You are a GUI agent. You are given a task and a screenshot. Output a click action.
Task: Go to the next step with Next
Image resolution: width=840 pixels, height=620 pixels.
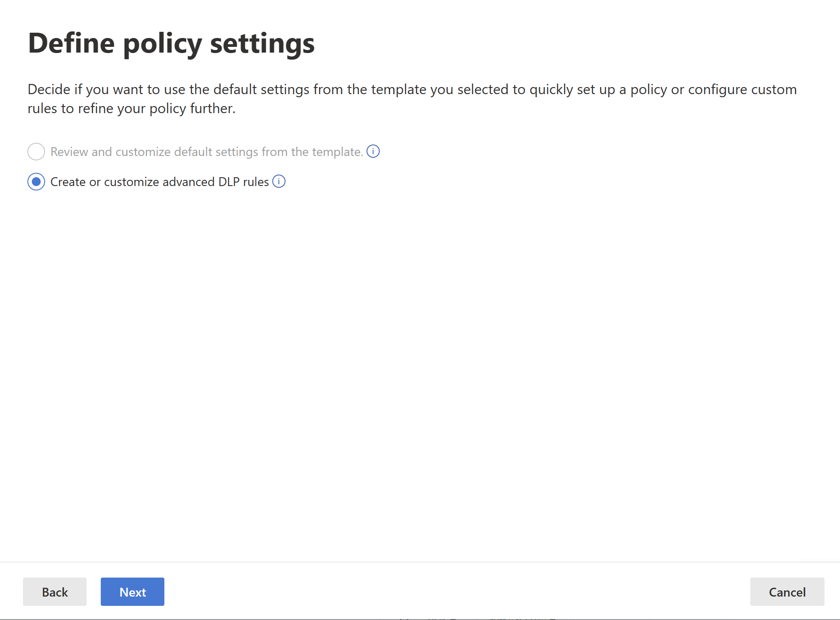(133, 592)
